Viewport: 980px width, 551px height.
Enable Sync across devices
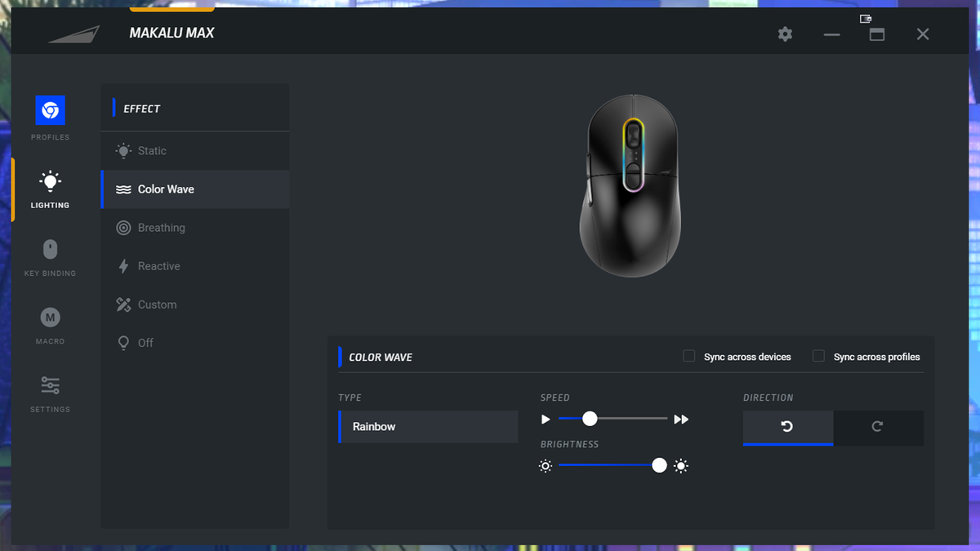(x=688, y=356)
